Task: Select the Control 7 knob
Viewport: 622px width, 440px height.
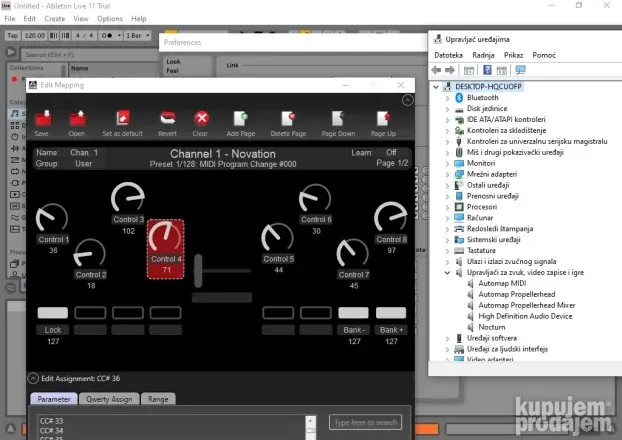Action: (353, 254)
